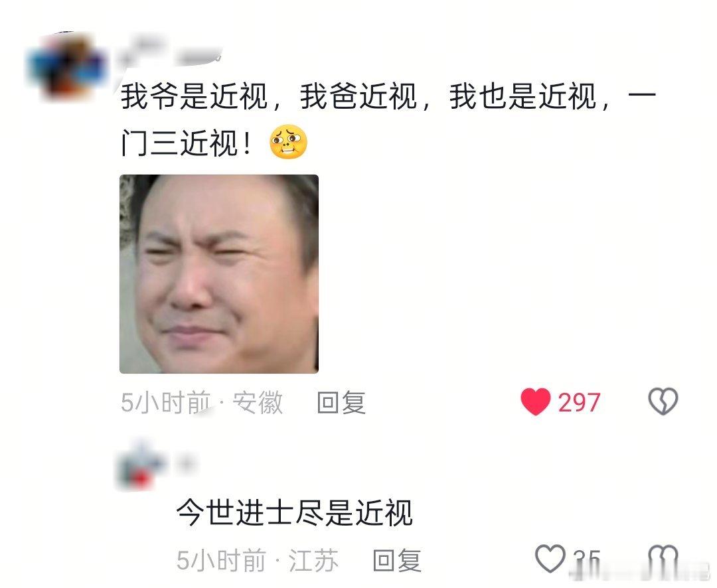Tap the anxious face emoji in comment
The height and width of the screenshot is (588, 717).
coord(289,141)
